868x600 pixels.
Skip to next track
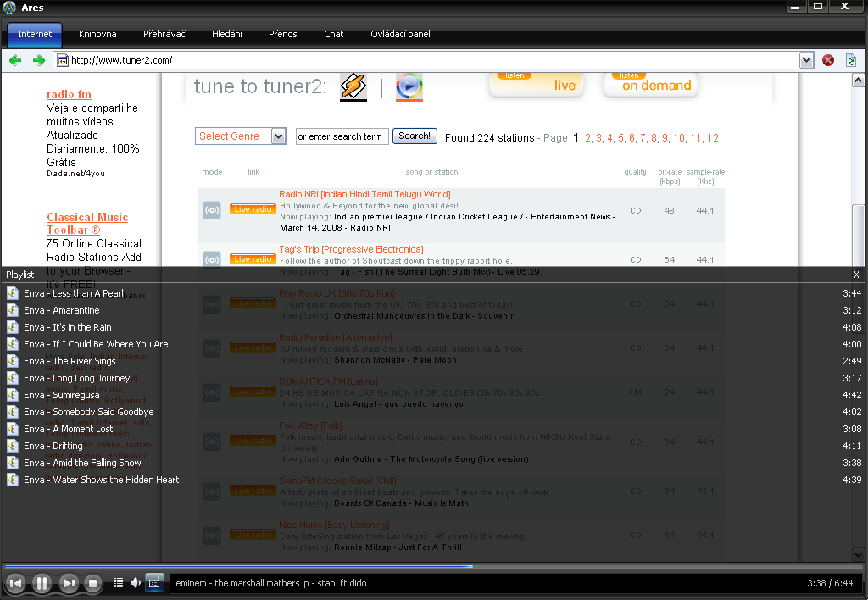point(68,583)
